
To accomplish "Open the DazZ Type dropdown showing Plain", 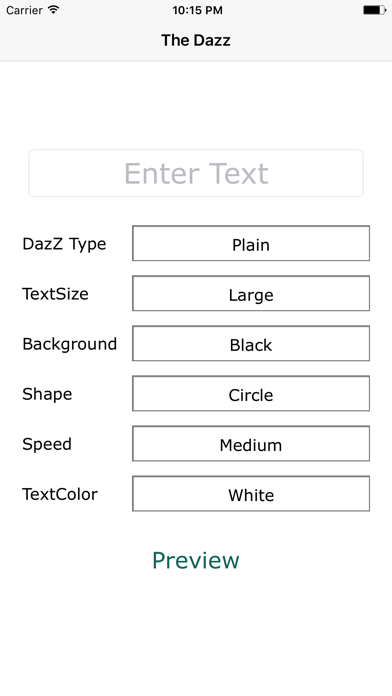I will [251, 243].
